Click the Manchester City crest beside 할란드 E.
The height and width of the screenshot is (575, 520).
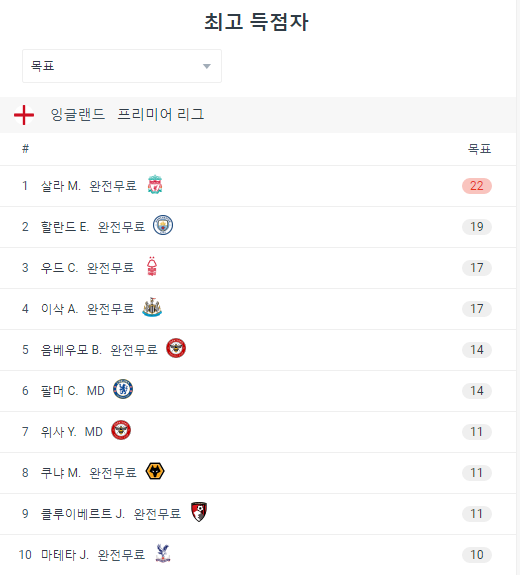pos(163,225)
